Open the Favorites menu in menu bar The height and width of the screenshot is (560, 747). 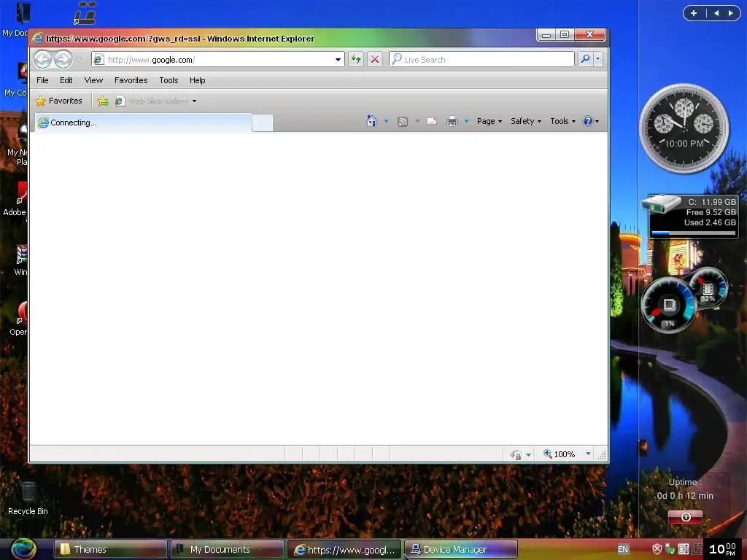pos(131,80)
